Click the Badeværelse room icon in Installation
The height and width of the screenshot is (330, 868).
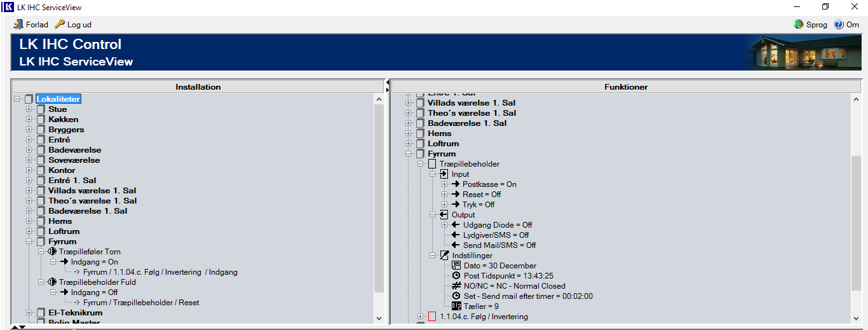41,150
